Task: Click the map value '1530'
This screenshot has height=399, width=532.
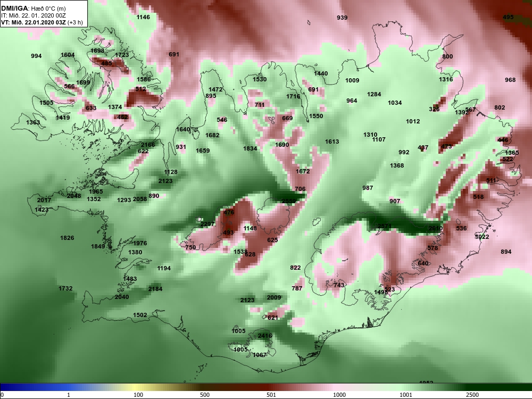Action: pyautogui.click(x=260, y=79)
